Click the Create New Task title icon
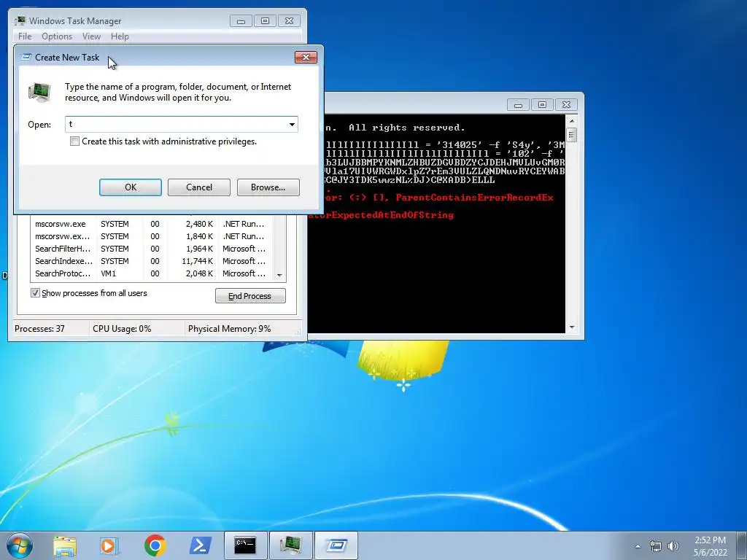The width and height of the screenshot is (747, 560). (x=27, y=57)
